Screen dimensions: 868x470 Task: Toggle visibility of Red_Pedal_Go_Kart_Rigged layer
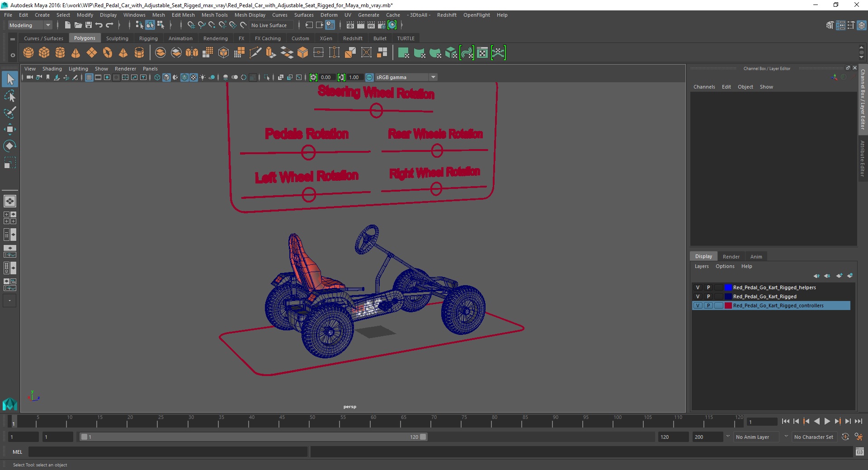[x=698, y=296]
